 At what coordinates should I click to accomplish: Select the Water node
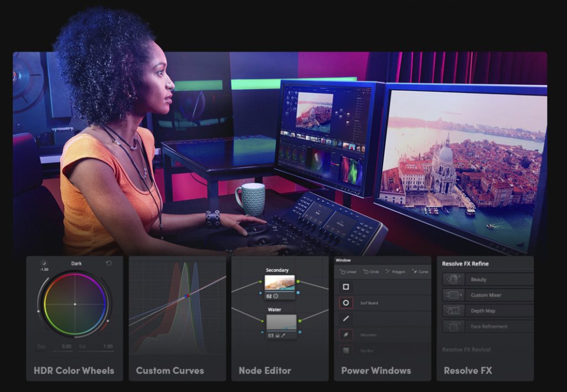pyautogui.click(x=281, y=322)
